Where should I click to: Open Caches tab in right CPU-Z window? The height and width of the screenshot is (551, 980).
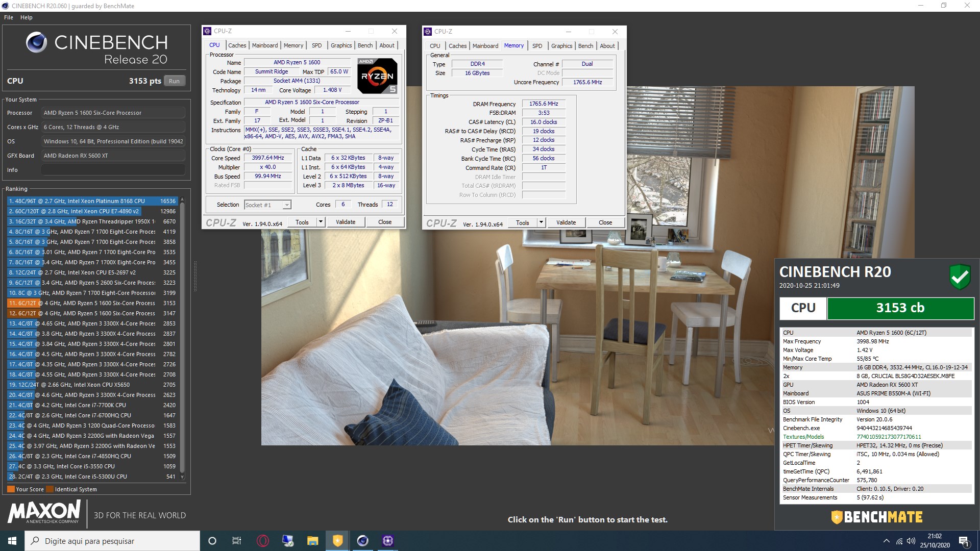pos(457,46)
